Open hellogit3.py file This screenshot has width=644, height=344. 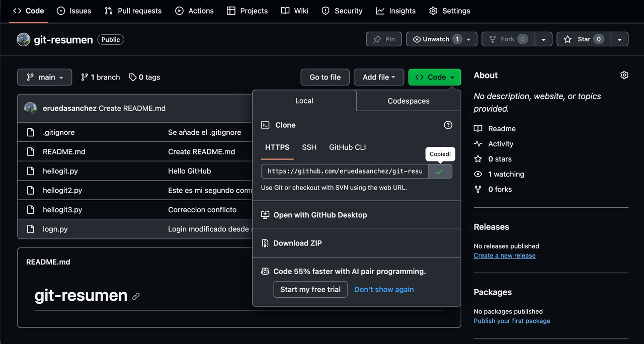(x=62, y=209)
